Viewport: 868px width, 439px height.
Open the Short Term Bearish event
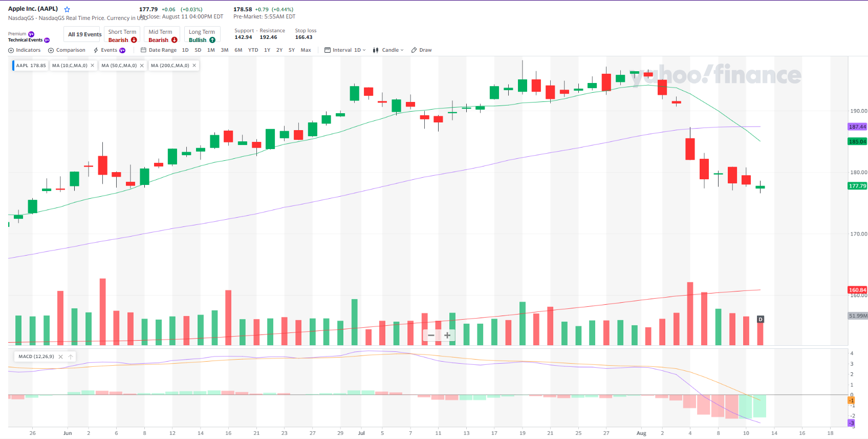tap(122, 35)
